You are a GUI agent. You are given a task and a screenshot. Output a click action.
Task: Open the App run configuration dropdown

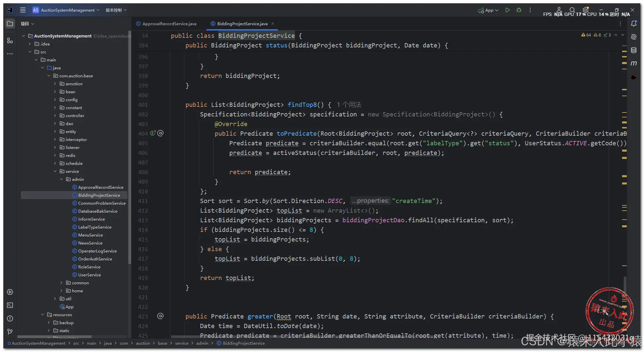tap(488, 10)
